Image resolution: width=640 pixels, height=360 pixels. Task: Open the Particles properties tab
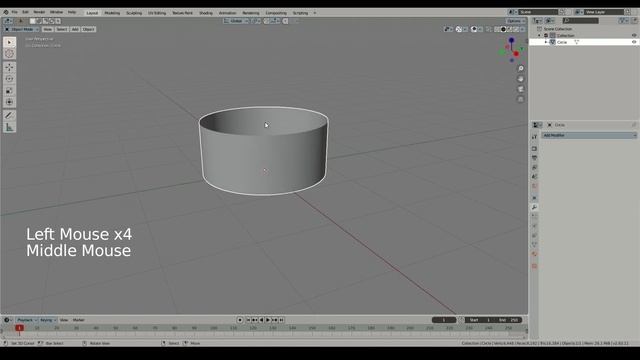pos(534,217)
